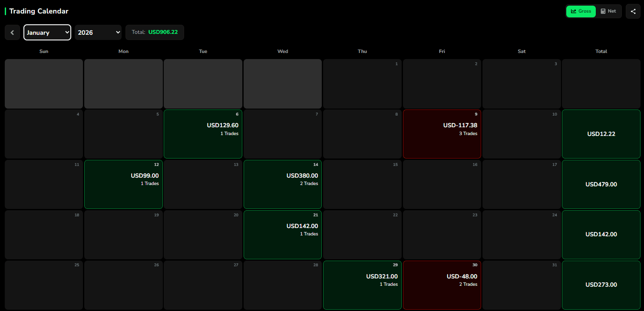
Task: Select January 6 with USD129.60 profit
Action: click(203, 134)
